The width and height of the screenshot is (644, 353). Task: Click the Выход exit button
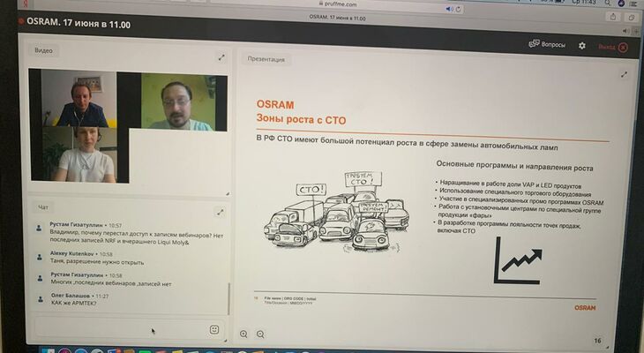[613, 47]
